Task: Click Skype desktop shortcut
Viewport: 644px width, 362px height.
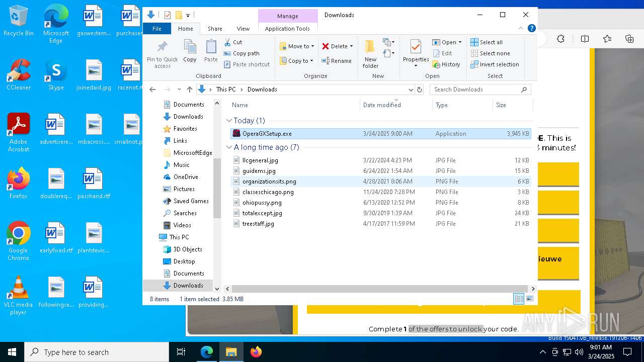Action: tap(56, 75)
